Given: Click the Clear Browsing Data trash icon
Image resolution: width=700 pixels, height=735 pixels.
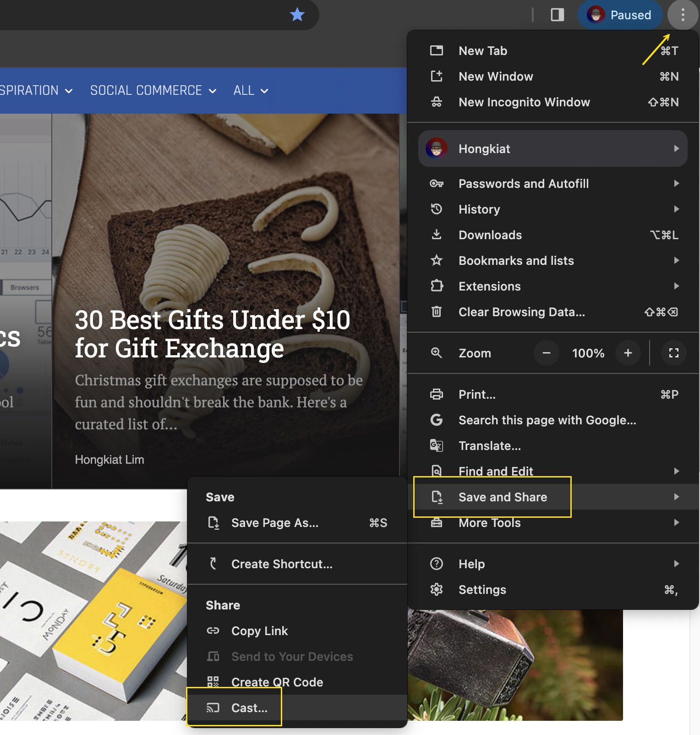Looking at the screenshot, I should tap(437, 312).
